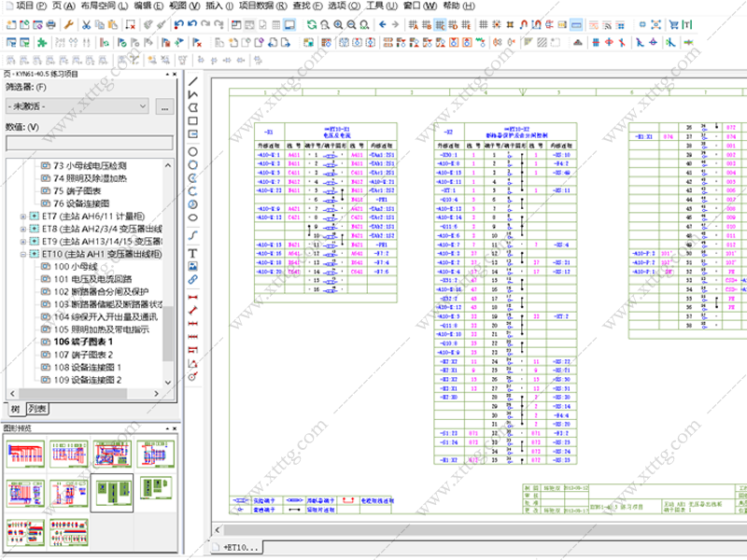This screenshot has width=747, height=560.
Task: Open the 未激活 filter dropdown
Action: click(78, 106)
